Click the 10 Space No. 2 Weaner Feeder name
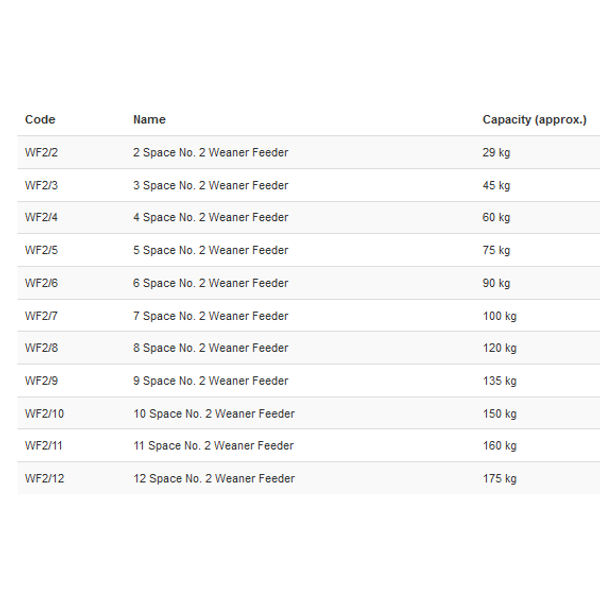600x600 pixels. pyautogui.click(x=214, y=414)
